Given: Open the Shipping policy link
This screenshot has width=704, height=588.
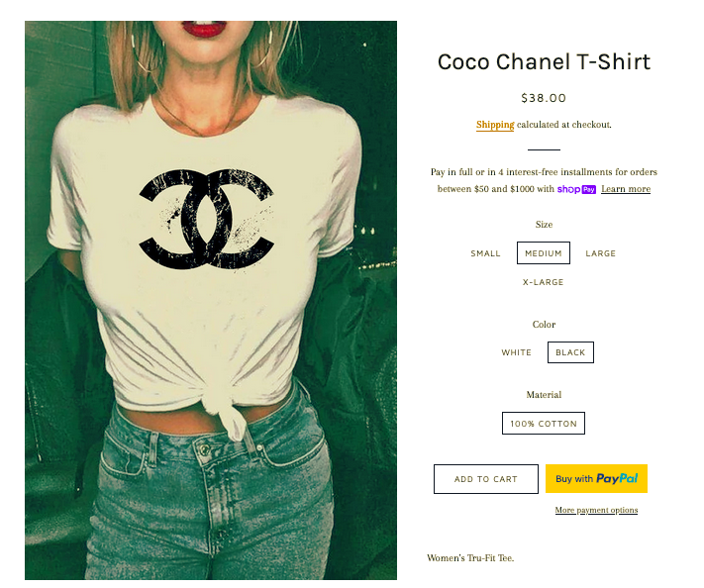Looking at the screenshot, I should click(x=495, y=125).
